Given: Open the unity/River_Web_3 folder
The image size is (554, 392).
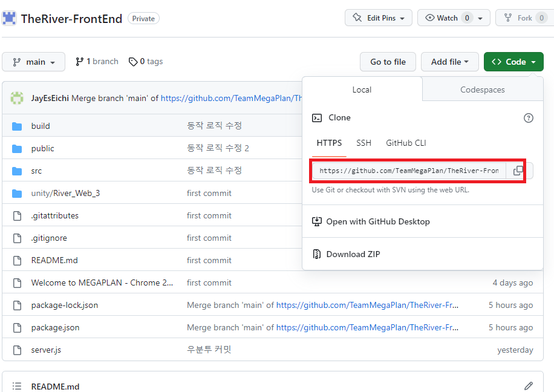Looking at the screenshot, I should coord(65,194).
